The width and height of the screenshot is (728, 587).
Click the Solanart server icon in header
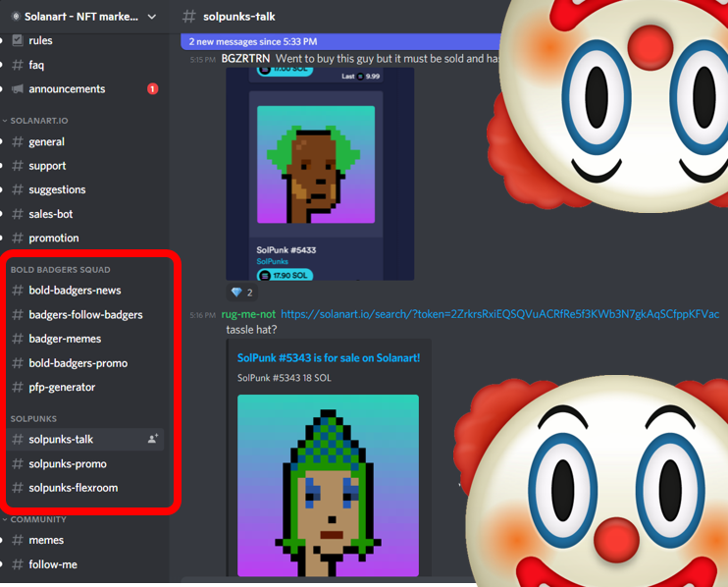(x=16, y=17)
